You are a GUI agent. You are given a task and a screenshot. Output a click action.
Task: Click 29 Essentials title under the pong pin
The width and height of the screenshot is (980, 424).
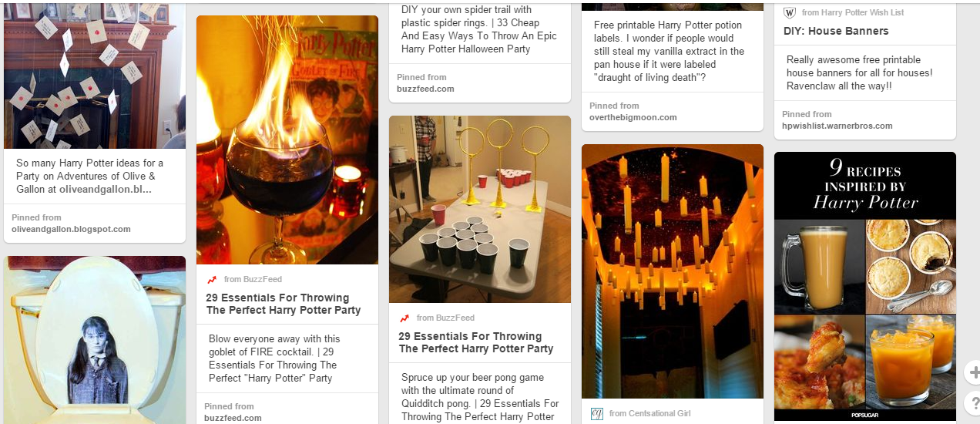coord(476,342)
